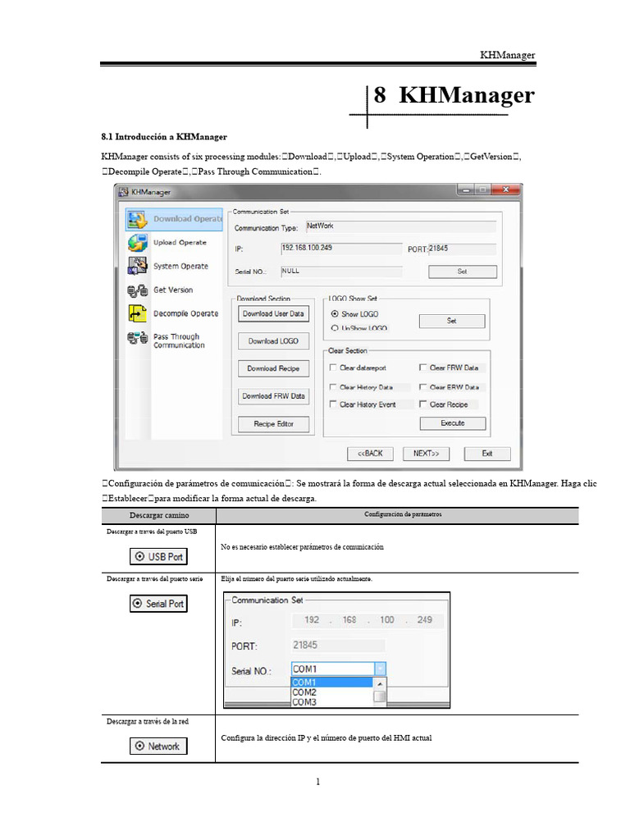Choose COM1 in the dropdown list

331,682
